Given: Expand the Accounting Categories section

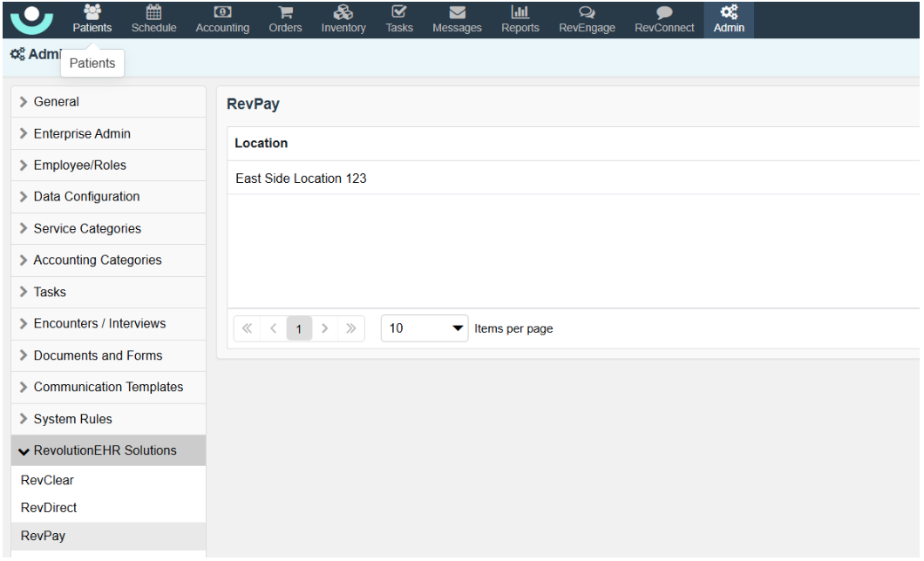Looking at the screenshot, I should 108,260.
